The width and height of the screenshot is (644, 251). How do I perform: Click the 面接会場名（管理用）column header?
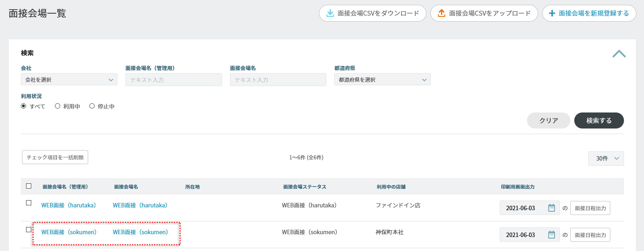[65, 187]
